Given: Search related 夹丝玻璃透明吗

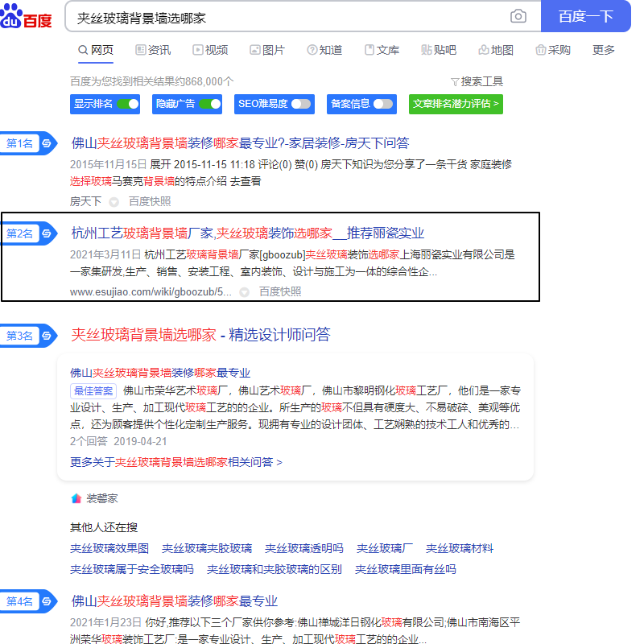Looking at the screenshot, I should (x=304, y=548).
